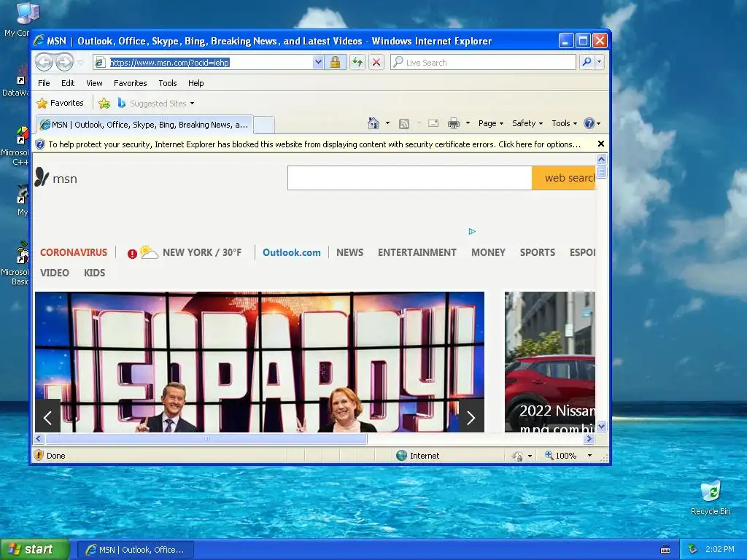Click the blue Help question icon
Viewport: 747px width, 560px height.
coord(589,123)
